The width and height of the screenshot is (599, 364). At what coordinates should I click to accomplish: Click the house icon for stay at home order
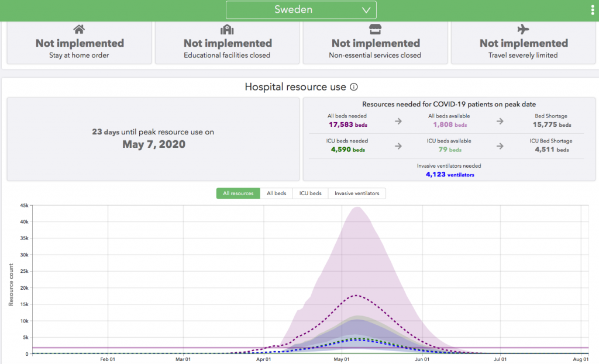click(x=79, y=29)
